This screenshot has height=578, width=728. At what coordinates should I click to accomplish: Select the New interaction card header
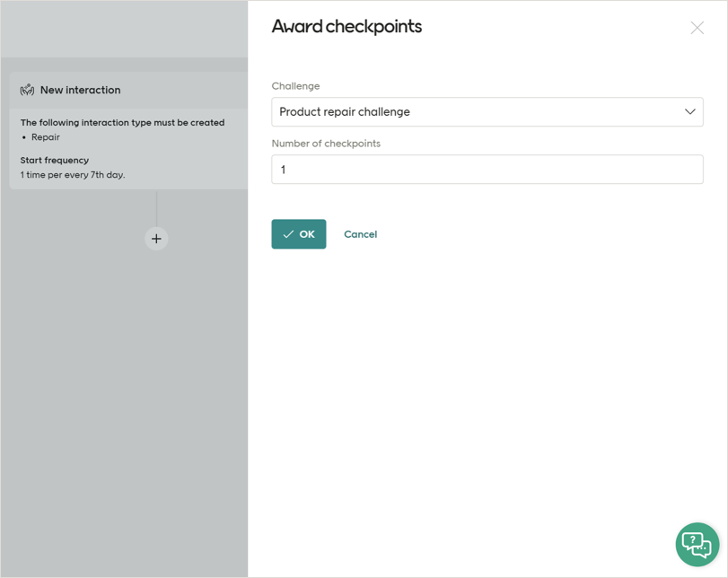point(81,90)
